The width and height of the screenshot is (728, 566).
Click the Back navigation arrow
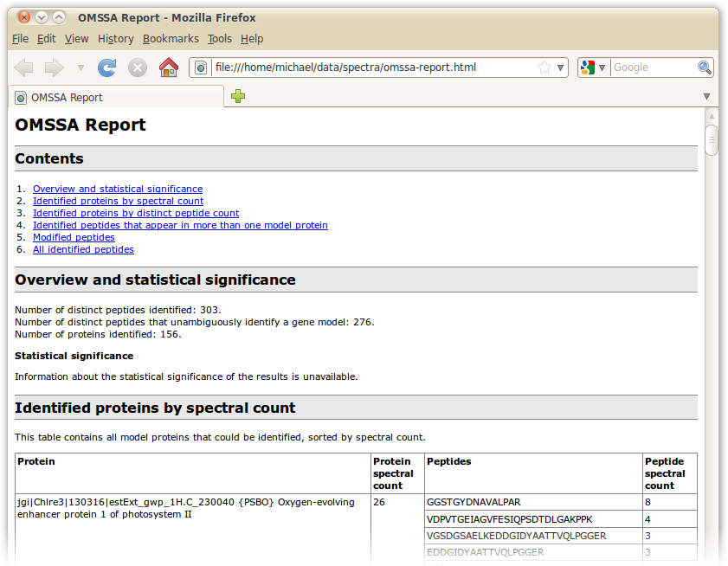24,68
